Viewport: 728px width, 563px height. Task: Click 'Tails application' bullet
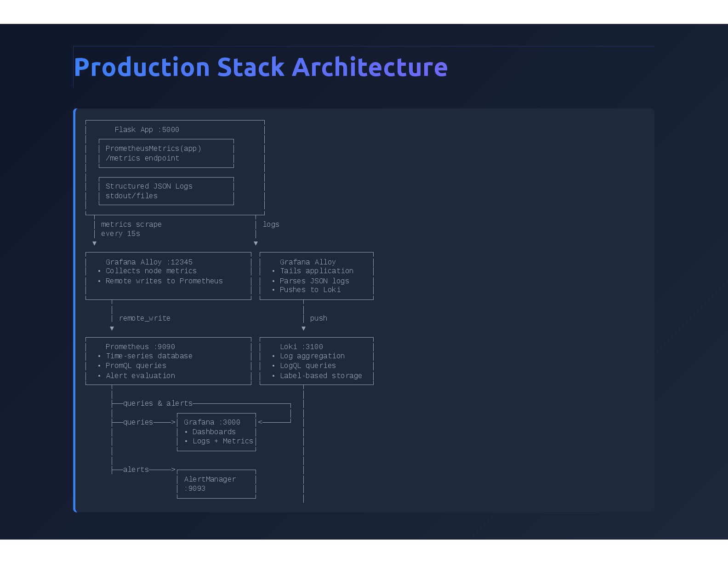click(316, 271)
